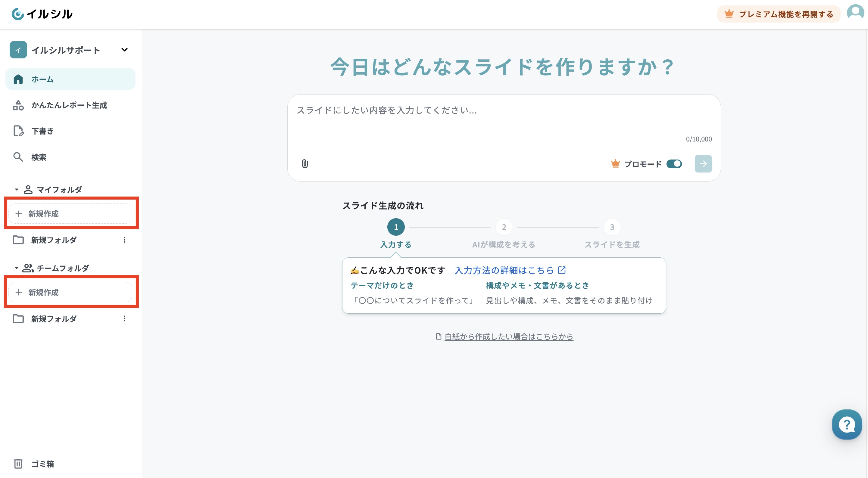Screen dimensions: 868x478
Task: Click the paperclip attach file icon
Action: [304, 164]
